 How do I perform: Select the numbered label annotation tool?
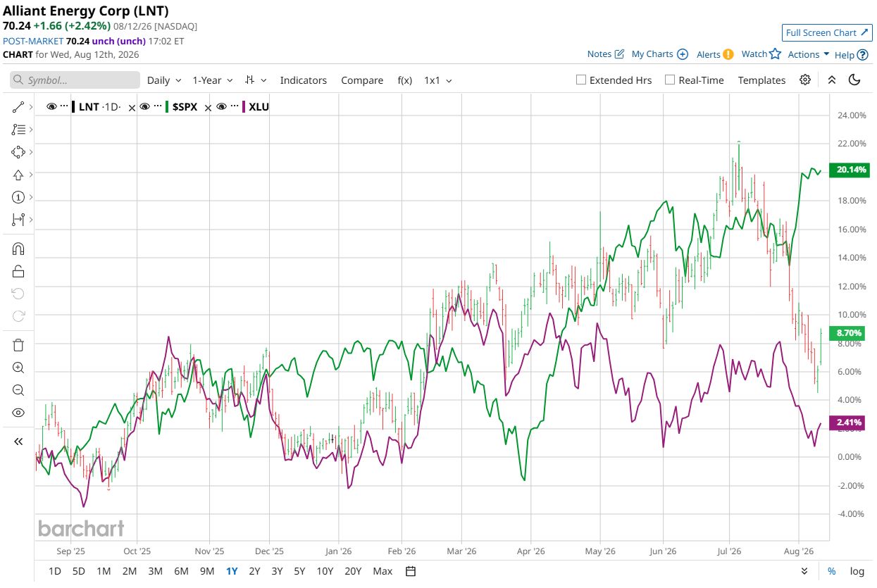(18, 197)
